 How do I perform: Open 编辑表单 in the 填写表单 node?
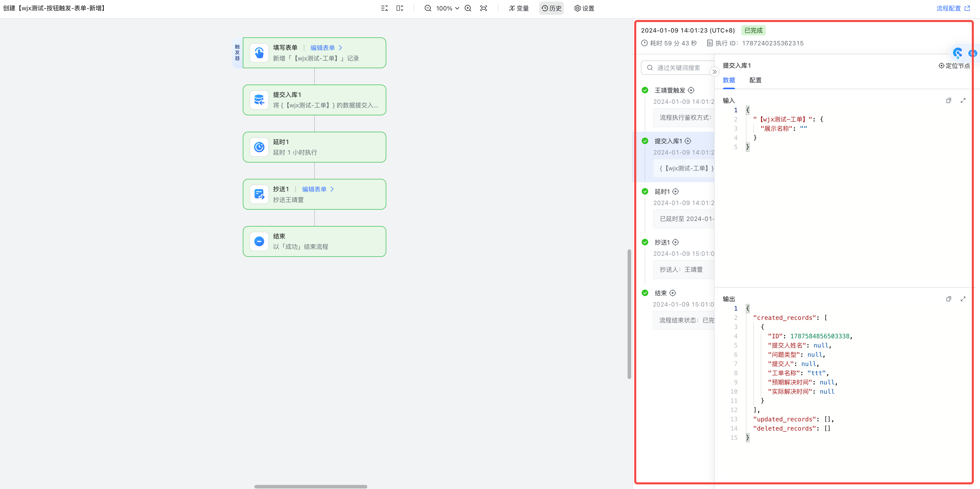(x=326, y=48)
